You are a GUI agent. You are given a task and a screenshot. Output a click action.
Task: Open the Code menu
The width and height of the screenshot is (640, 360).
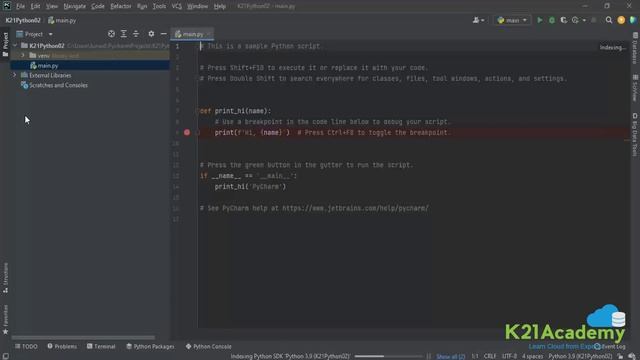point(98,6)
